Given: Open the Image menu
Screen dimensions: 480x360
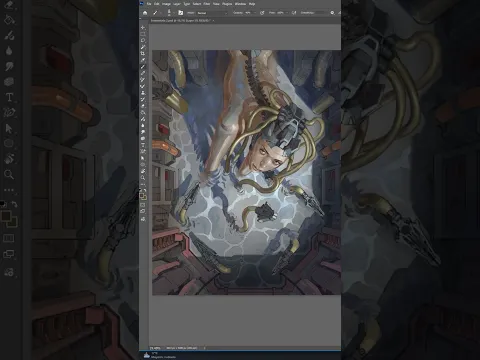Looking at the screenshot, I should coord(166,4).
